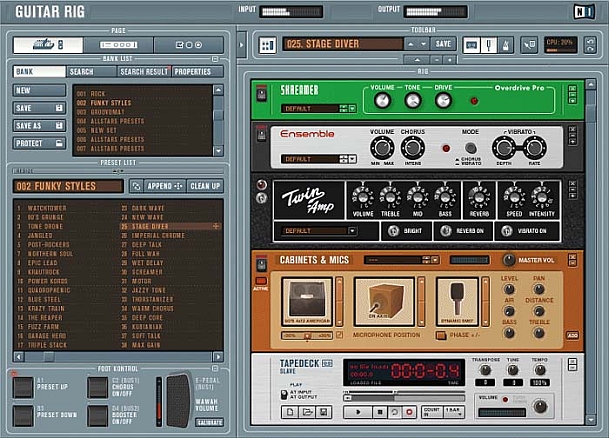The width and height of the screenshot is (609, 438).
Task: Go to next preset with toolbar down arrow
Action: pyautogui.click(x=423, y=44)
